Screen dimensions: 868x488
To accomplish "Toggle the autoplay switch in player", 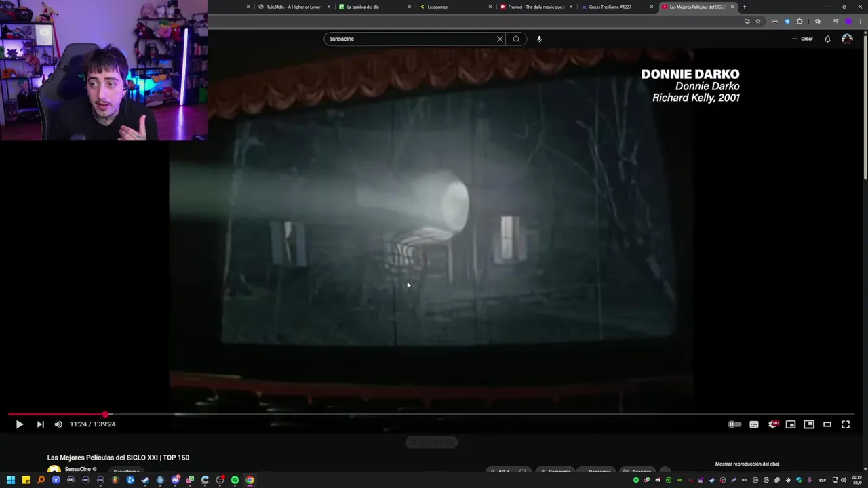I will (x=734, y=424).
